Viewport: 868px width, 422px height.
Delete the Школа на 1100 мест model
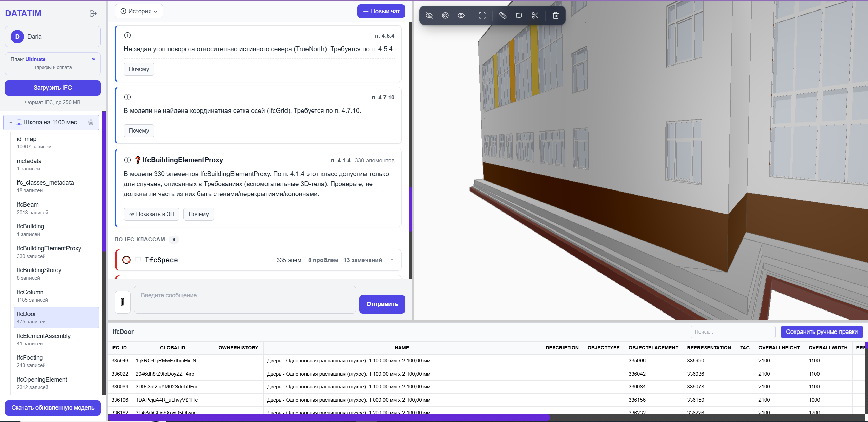tap(91, 122)
